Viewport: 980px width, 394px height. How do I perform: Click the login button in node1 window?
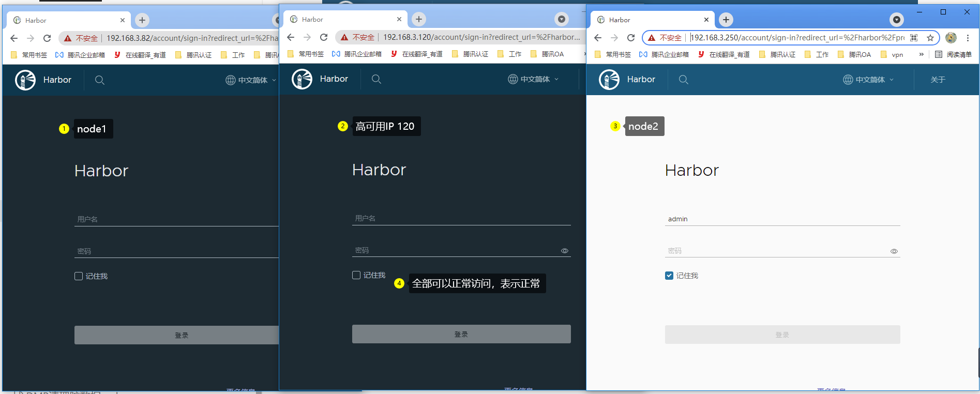pyautogui.click(x=177, y=335)
